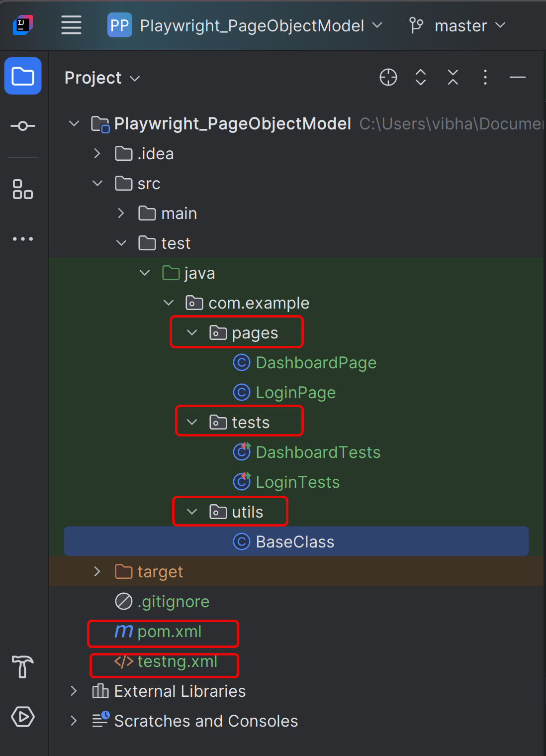
Task: Open the Services tool window
Action: coord(22,717)
